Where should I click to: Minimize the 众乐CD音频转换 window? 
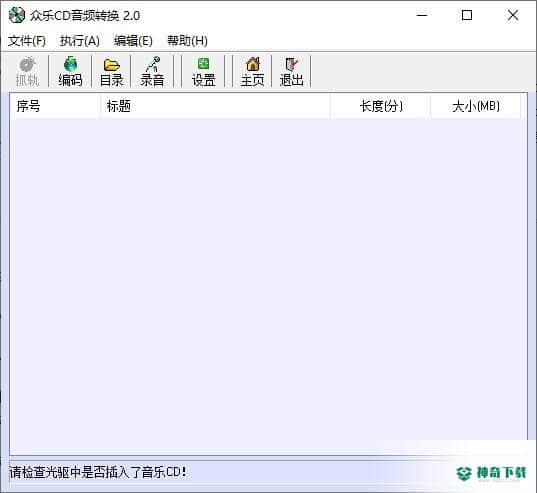pos(422,15)
